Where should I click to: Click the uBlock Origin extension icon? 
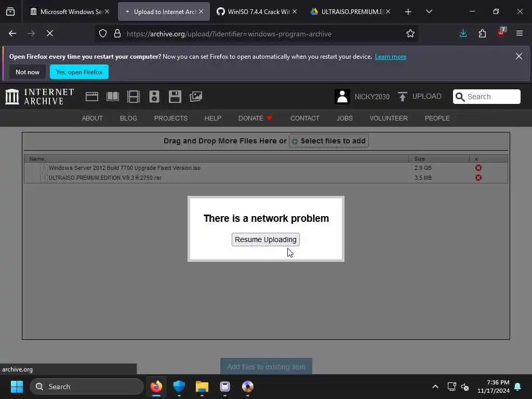[501, 33]
